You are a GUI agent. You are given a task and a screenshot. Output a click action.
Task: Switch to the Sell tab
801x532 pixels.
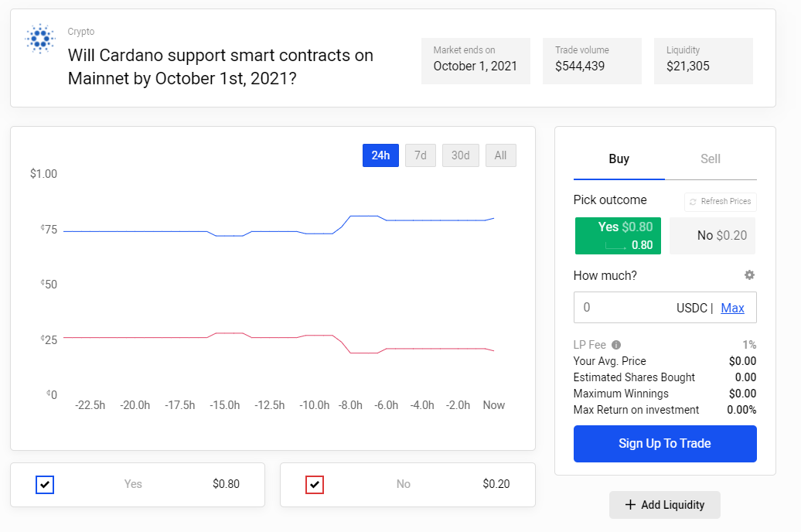(x=711, y=159)
